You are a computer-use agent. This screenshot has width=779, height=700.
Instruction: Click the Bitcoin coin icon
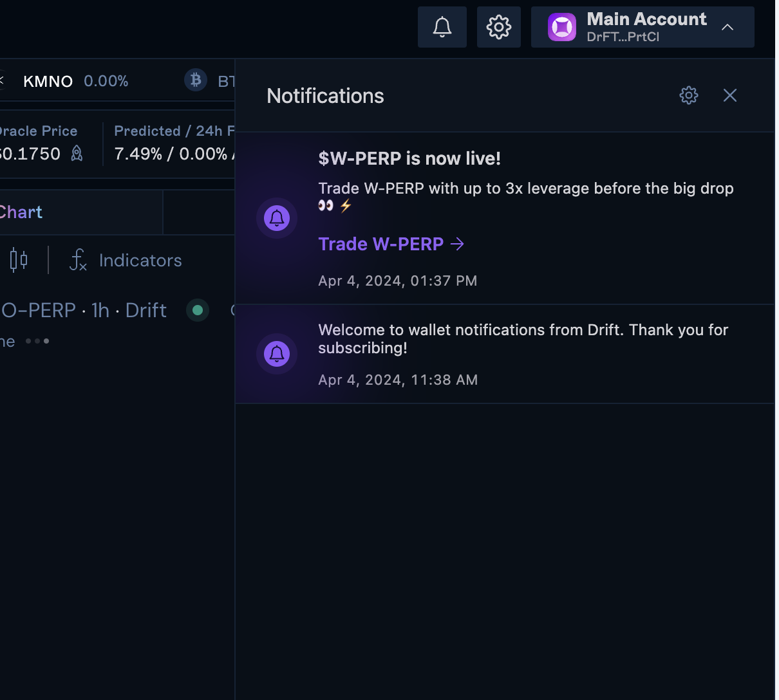(196, 80)
